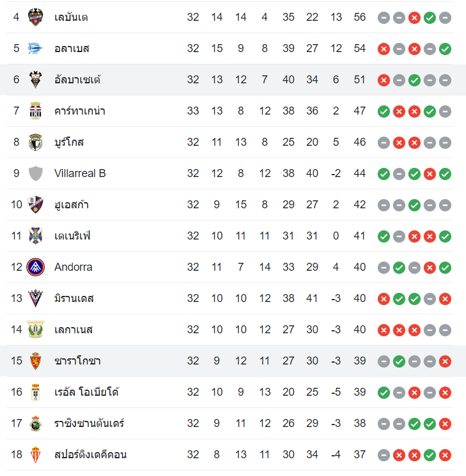The width and height of the screenshot is (466, 476).
Task: Click the Tenerife team crest
Action: pos(36,236)
